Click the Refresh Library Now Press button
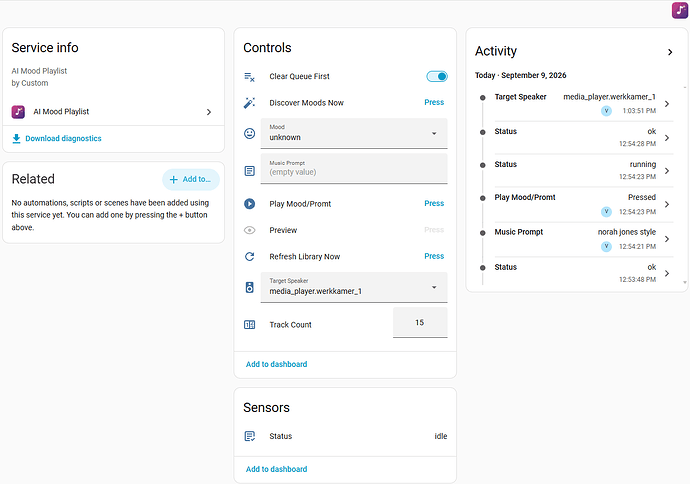The width and height of the screenshot is (690, 484). pos(434,256)
